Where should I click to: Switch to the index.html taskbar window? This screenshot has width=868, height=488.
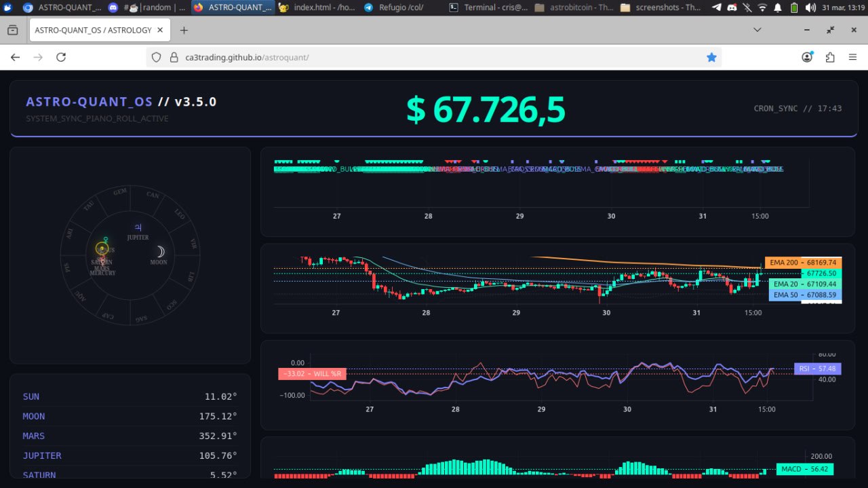tap(317, 7)
